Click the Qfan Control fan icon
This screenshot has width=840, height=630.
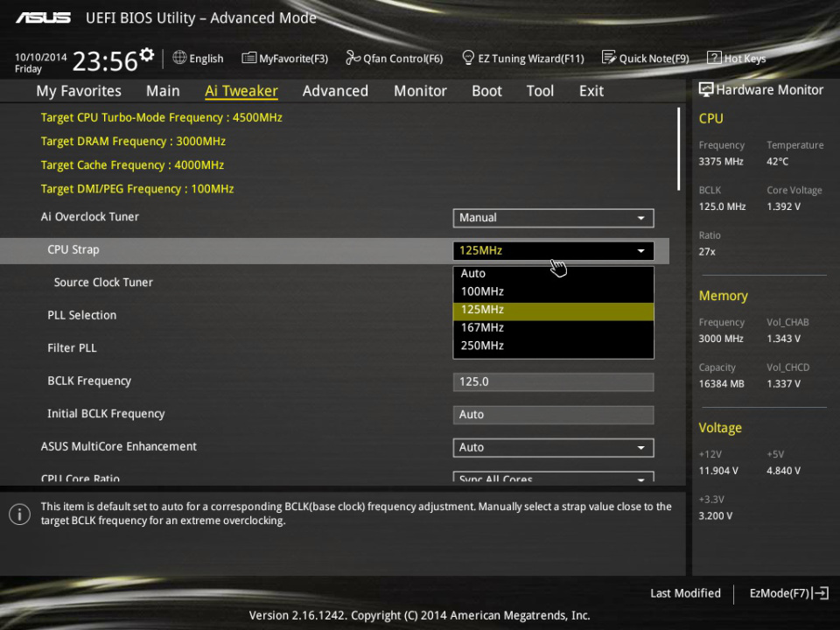coord(353,58)
